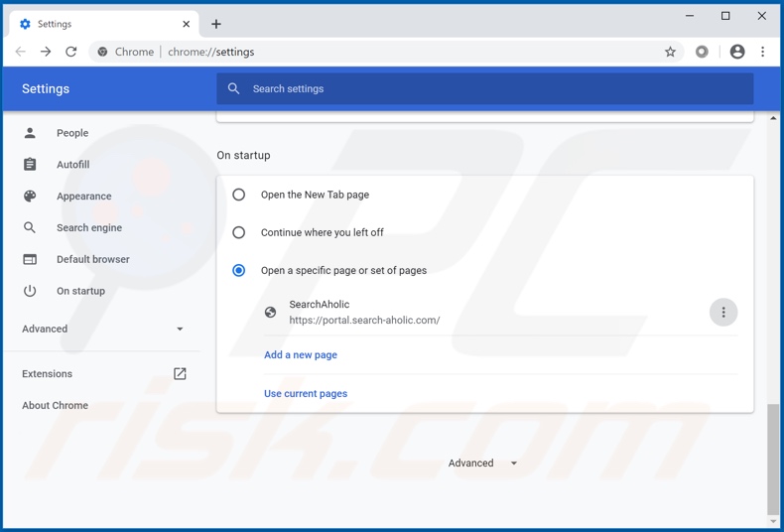Select "Open the New Tab page" radio option

tap(239, 195)
